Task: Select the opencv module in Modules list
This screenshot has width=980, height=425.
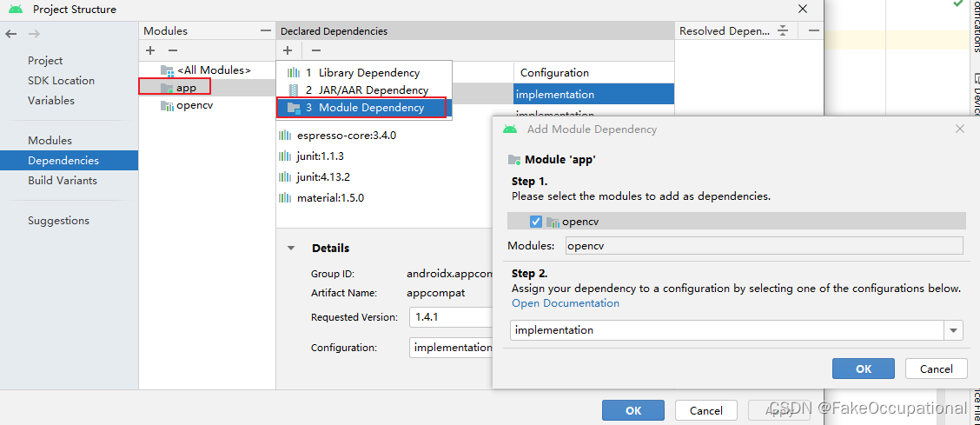Action: (207, 106)
